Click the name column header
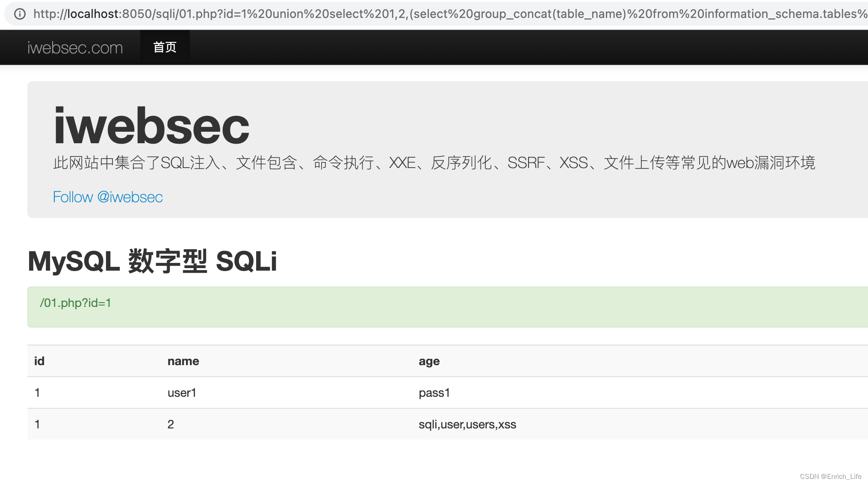Screen dimensions: 868x484 [x=183, y=361]
